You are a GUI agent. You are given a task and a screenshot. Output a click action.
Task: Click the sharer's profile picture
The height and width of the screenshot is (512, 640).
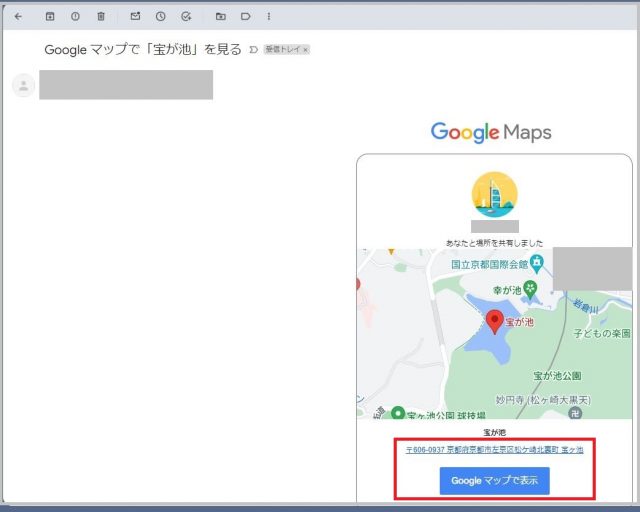point(495,194)
